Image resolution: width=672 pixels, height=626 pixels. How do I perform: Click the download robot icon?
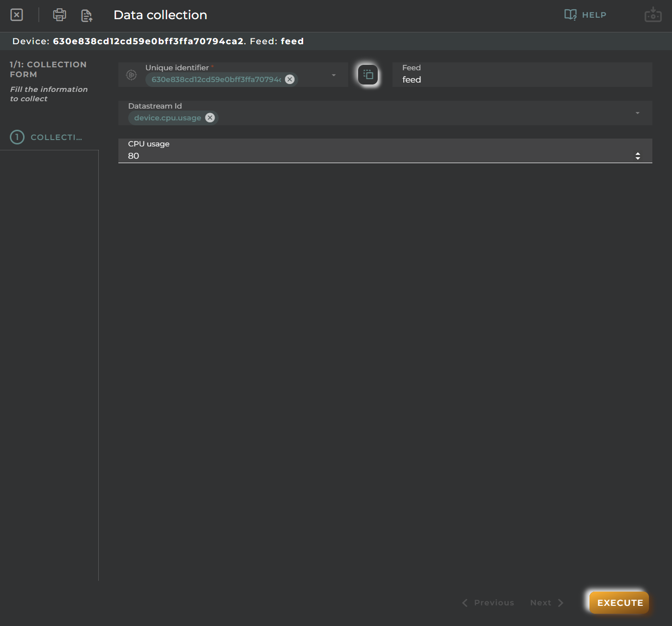653,15
